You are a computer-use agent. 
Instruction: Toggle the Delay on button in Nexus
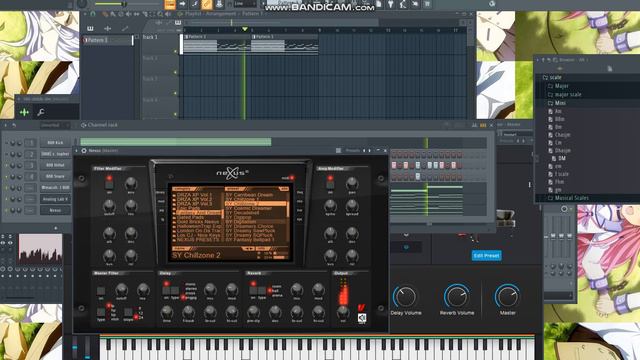166,291
